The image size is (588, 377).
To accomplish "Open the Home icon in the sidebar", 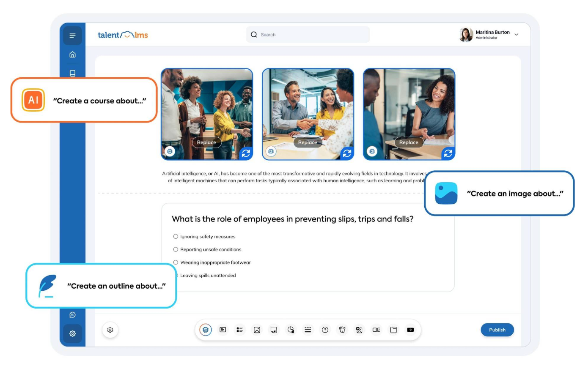I will [x=72, y=54].
